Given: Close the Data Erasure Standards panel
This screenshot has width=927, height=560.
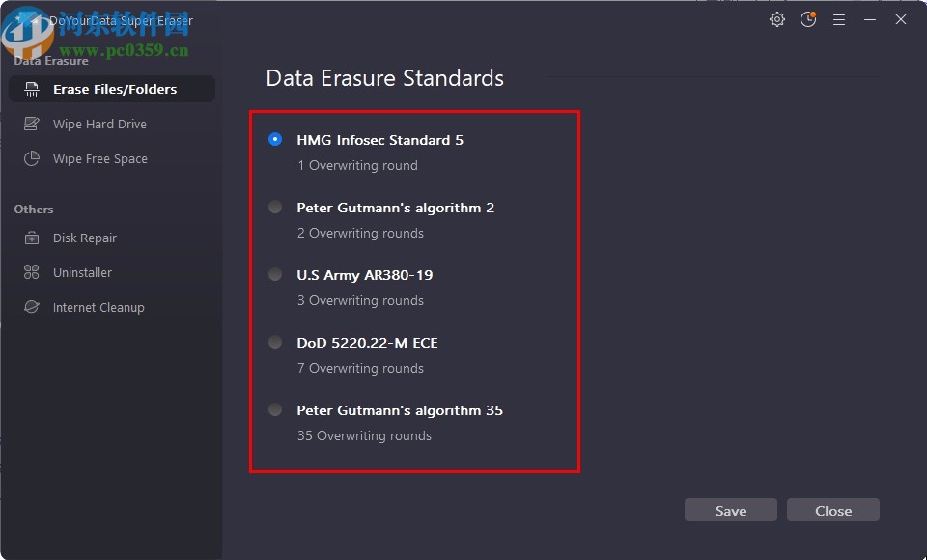Looking at the screenshot, I should point(832,510).
